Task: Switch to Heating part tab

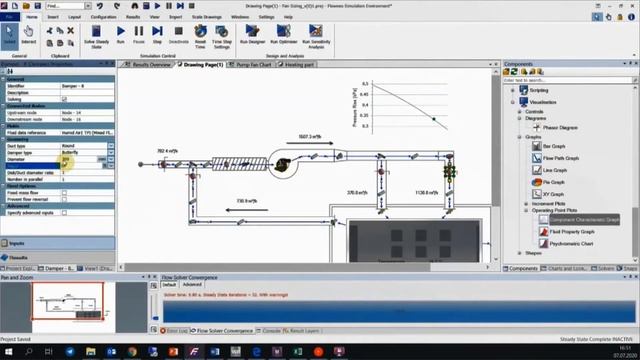Action: [x=296, y=64]
